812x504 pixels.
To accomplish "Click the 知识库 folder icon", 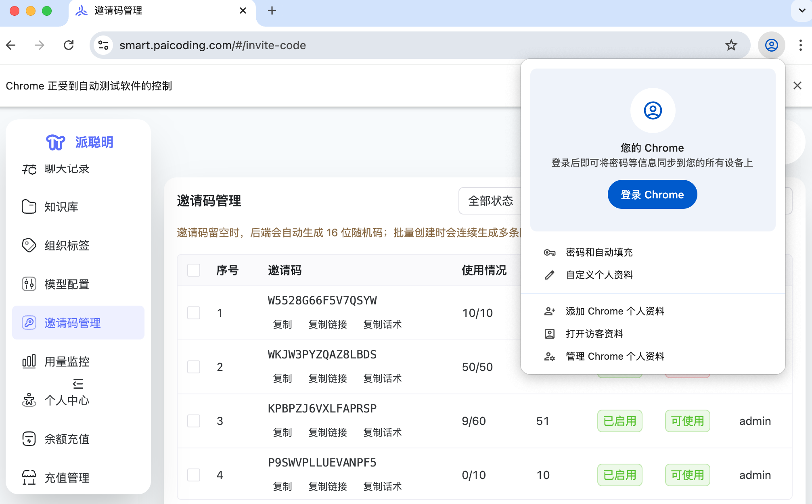I will (x=29, y=207).
